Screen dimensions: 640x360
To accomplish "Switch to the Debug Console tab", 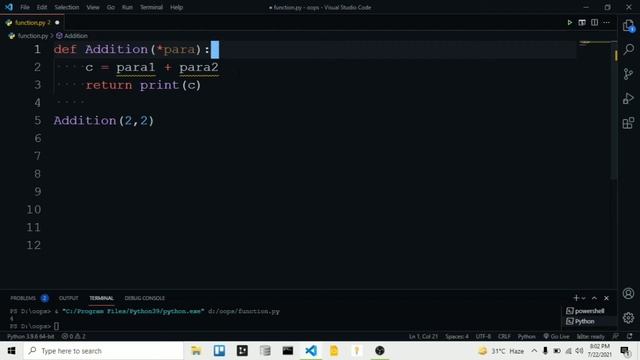I will 144,298.
